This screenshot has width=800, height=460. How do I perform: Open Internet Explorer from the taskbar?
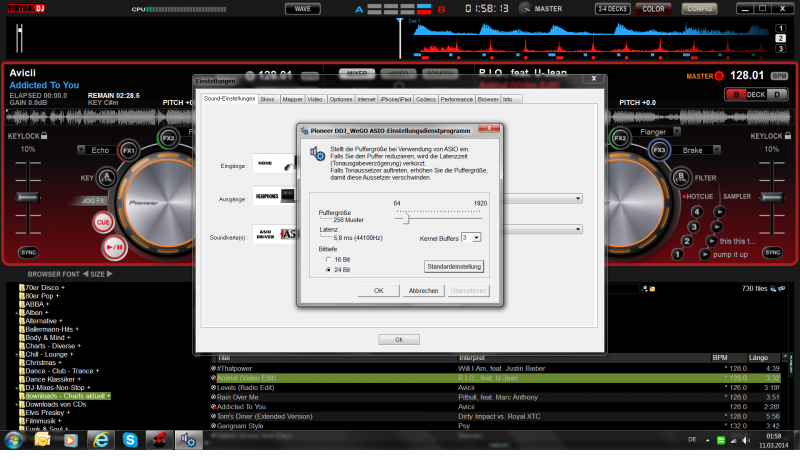101,440
